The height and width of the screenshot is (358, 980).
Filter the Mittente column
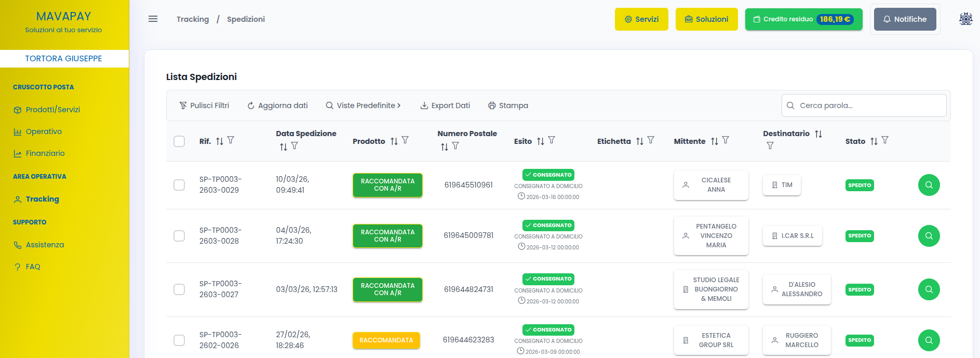tap(726, 140)
